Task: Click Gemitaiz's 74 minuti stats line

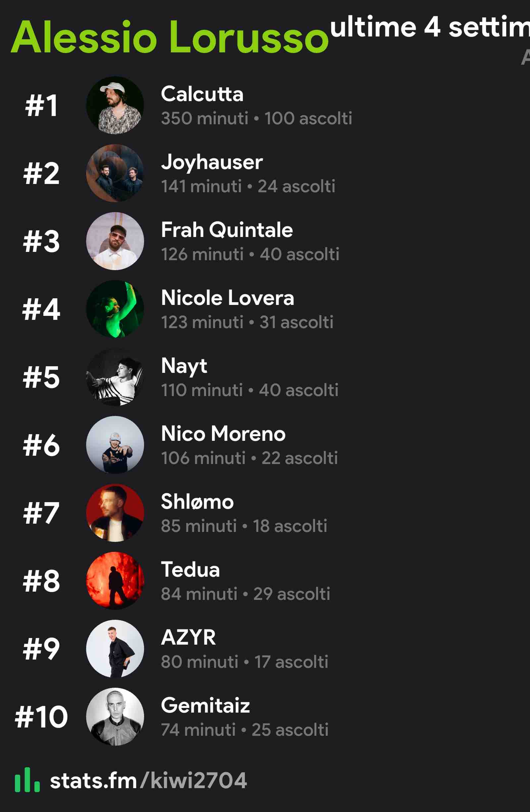Action: point(244,730)
